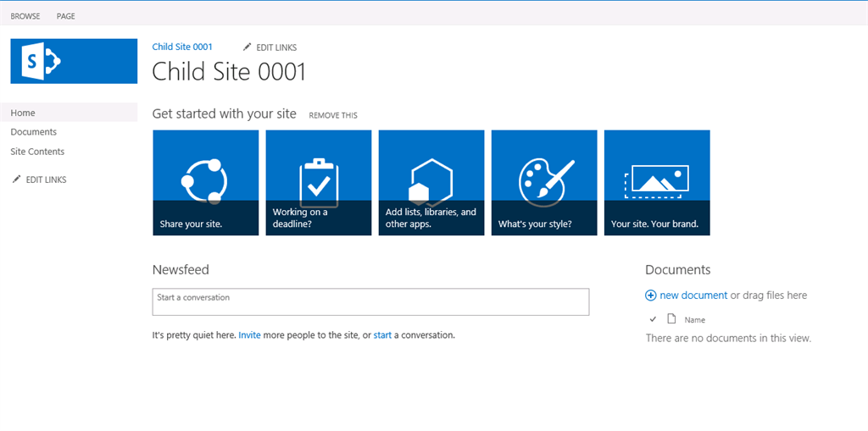The image size is (868, 431).
Task: Click the REMOVE THIS link
Action: coord(333,115)
